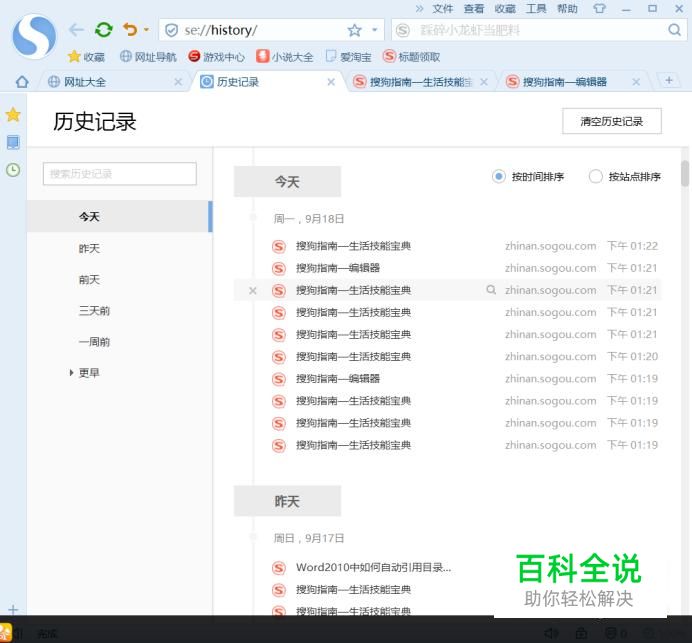The image size is (692, 643).
Task: Select 今天 in the date list
Action: point(119,216)
